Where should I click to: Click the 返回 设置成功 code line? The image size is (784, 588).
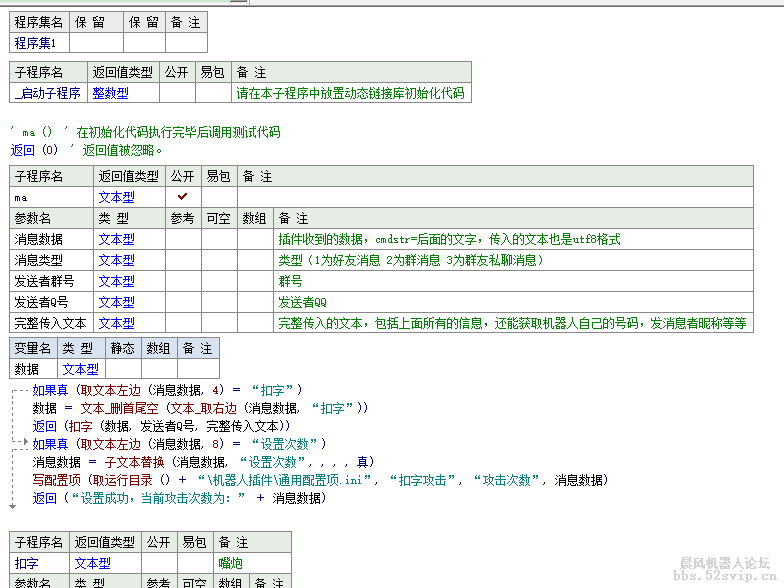point(179,498)
